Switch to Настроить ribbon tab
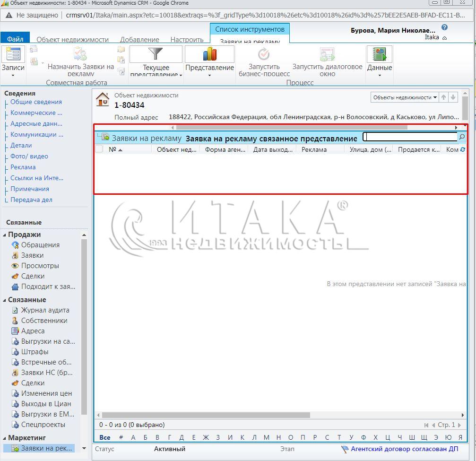The height and width of the screenshot is (461, 476). pos(187,39)
